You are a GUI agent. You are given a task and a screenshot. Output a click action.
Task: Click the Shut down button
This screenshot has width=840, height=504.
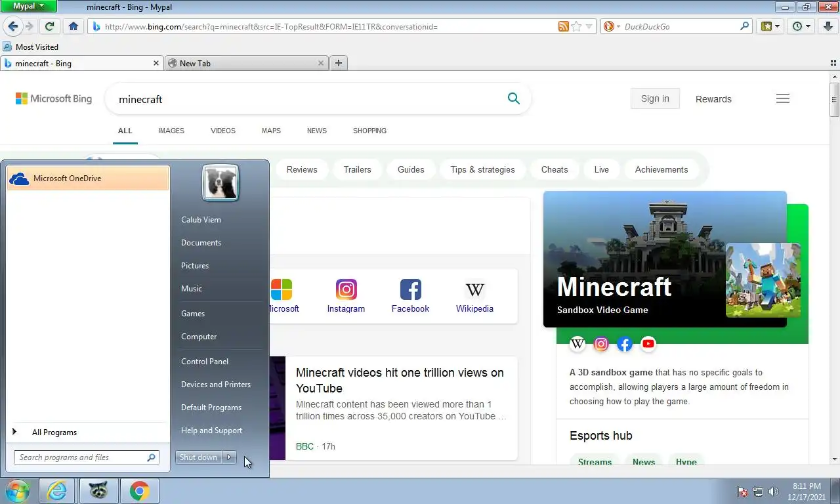tap(198, 457)
